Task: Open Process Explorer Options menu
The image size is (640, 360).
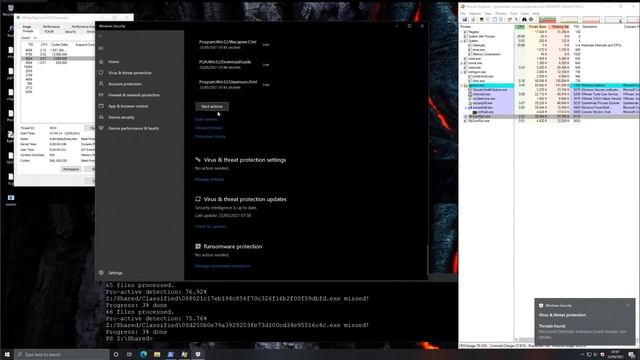Action: coord(475,13)
